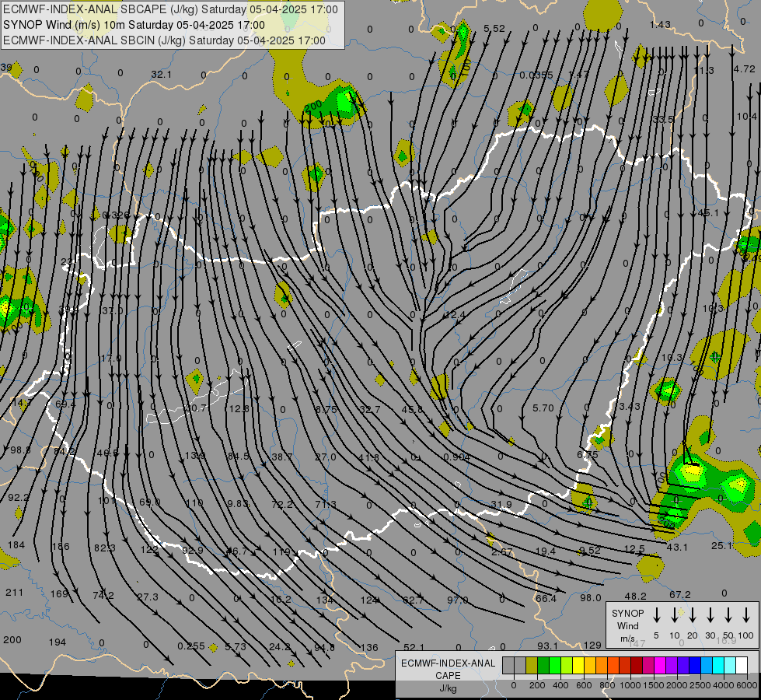
Task: Click the ECMWF-INDEX-ANAL SBCIN title line
Action: click(x=164, y=40)
